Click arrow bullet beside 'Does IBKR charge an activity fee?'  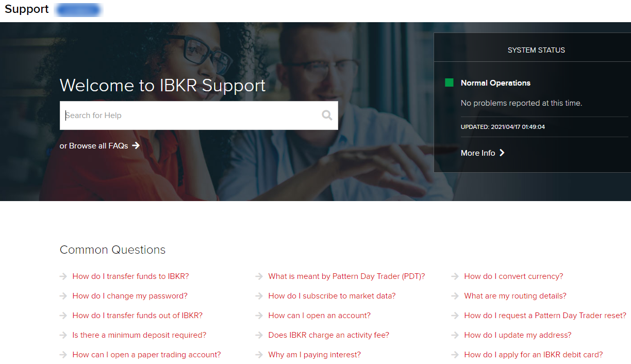pos(259,335)
